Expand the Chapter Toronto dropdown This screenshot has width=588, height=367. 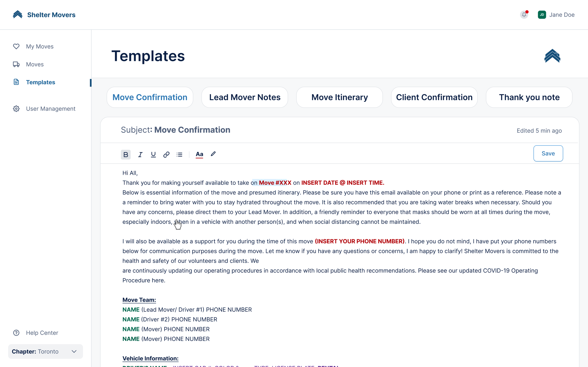click(45, 351)
